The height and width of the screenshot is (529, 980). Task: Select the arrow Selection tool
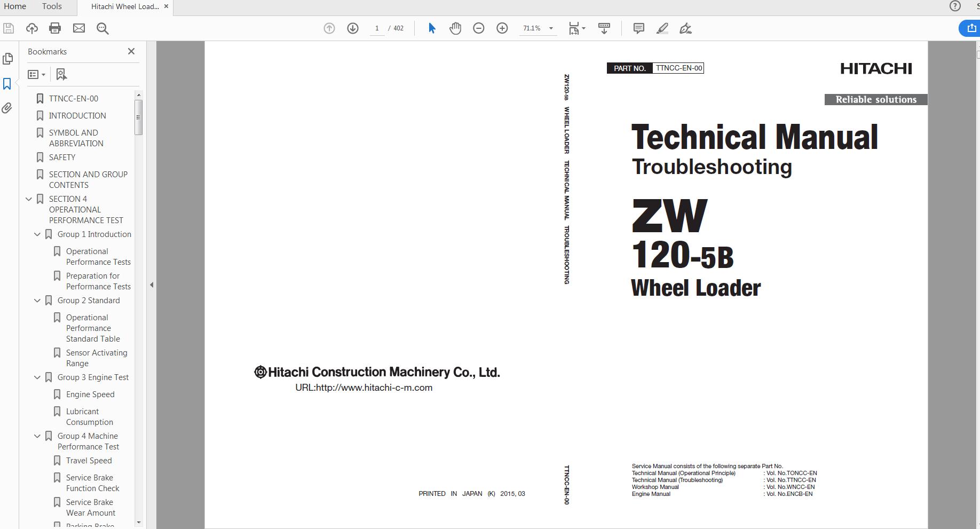point(431,28)
